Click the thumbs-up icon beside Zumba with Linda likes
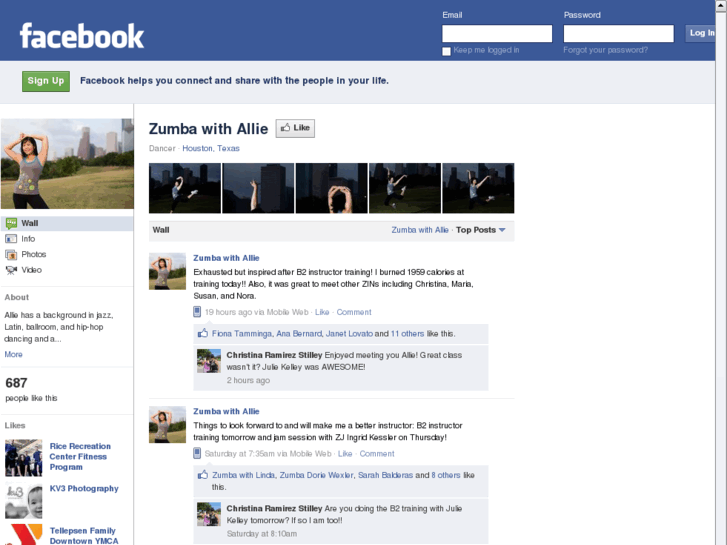 pyautogui.click(x=203, y=474)
